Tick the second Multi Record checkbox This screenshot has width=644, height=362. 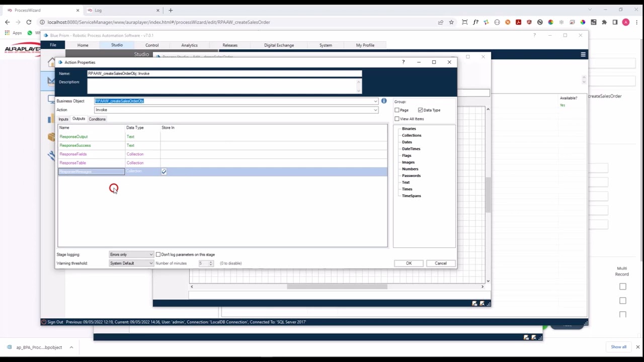click(623, 301)
